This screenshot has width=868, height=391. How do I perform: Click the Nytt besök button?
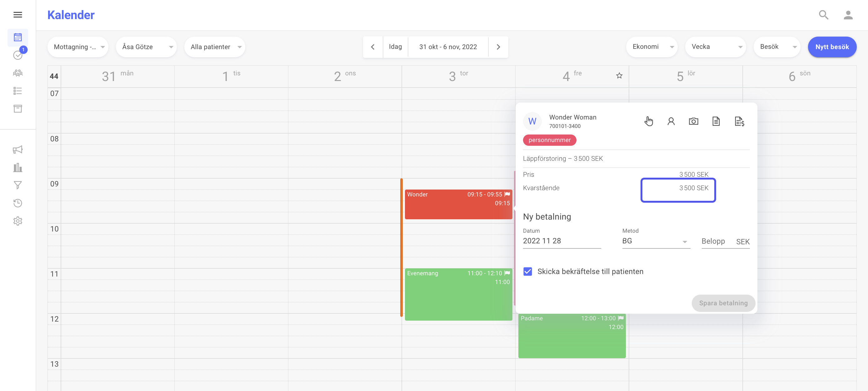coord(832,47)
